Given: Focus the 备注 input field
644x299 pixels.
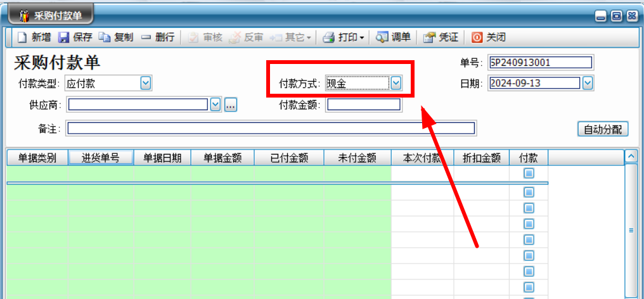Looking at the screenshot, I should (271, 129).
